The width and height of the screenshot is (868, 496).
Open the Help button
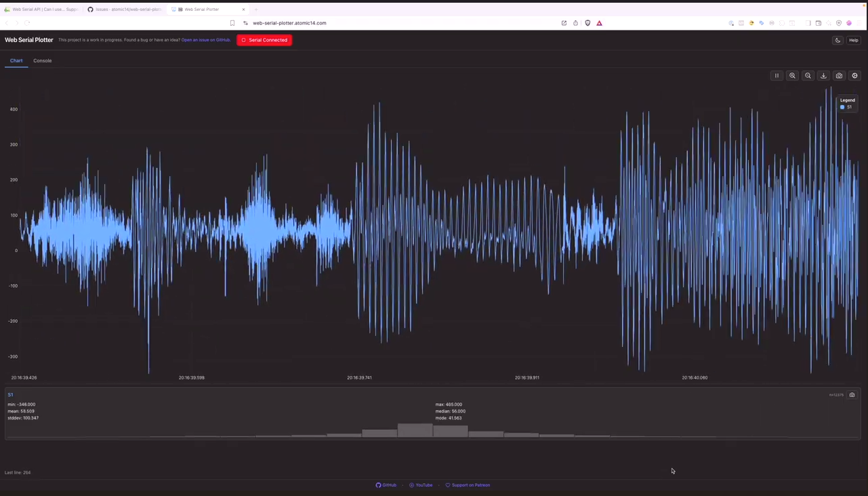click(854, 40)
